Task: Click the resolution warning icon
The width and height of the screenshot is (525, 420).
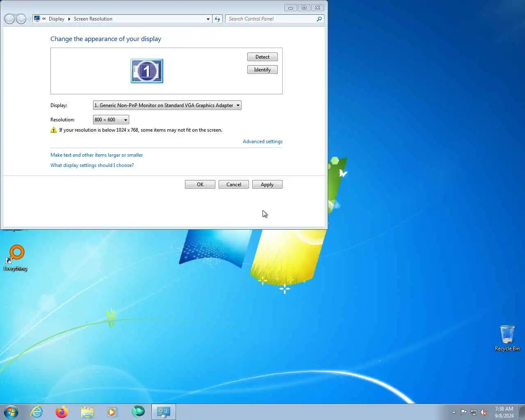Action: [54, 130]
